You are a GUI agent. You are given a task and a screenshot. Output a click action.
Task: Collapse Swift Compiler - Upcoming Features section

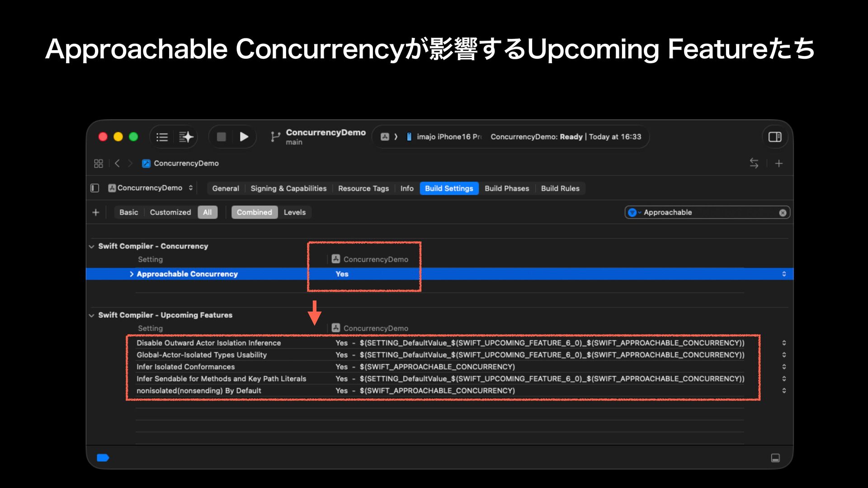coord(92,315)
